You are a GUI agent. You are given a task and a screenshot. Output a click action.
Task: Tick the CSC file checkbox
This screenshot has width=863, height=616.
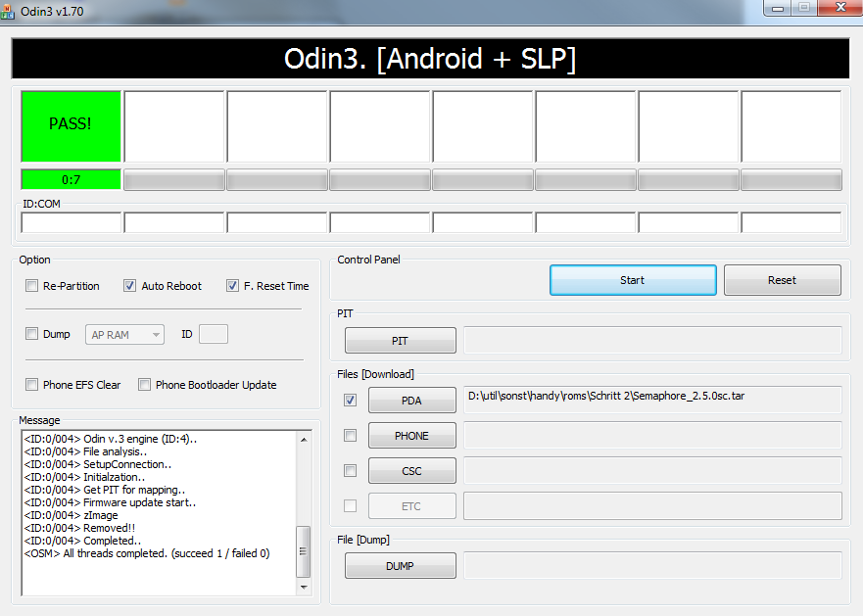point(350,471)
